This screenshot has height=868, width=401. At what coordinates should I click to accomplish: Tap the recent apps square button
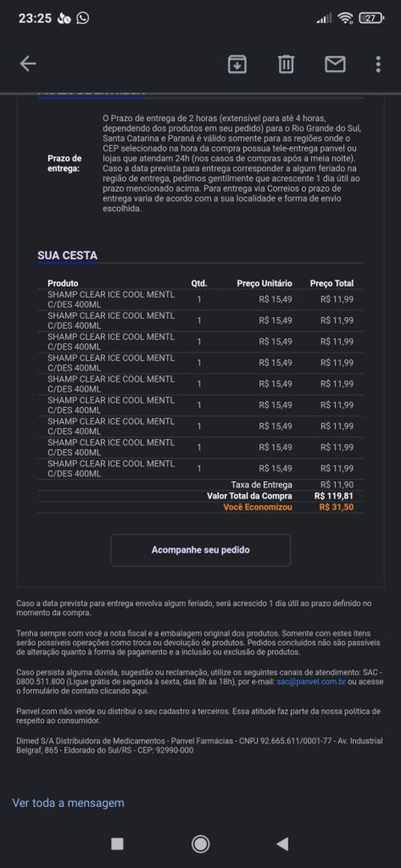[117, 844]
